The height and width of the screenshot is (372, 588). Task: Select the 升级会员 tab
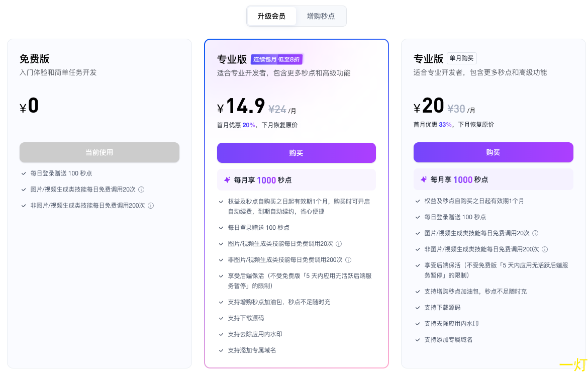pos(271,16)
